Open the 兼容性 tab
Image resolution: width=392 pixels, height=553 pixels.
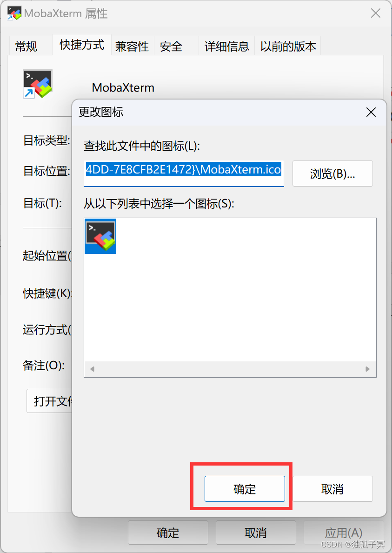pyautogui.click(x=132, y=46)
